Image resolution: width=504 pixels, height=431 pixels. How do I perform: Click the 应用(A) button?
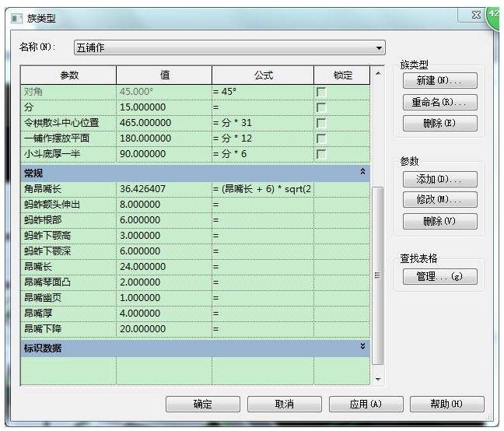pos(366,404)
